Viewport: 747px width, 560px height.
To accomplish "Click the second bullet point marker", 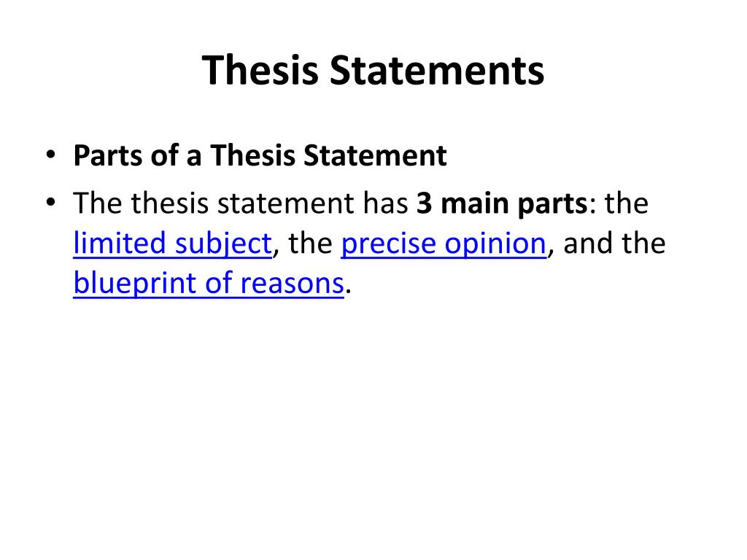I will [x=50, y=203].
